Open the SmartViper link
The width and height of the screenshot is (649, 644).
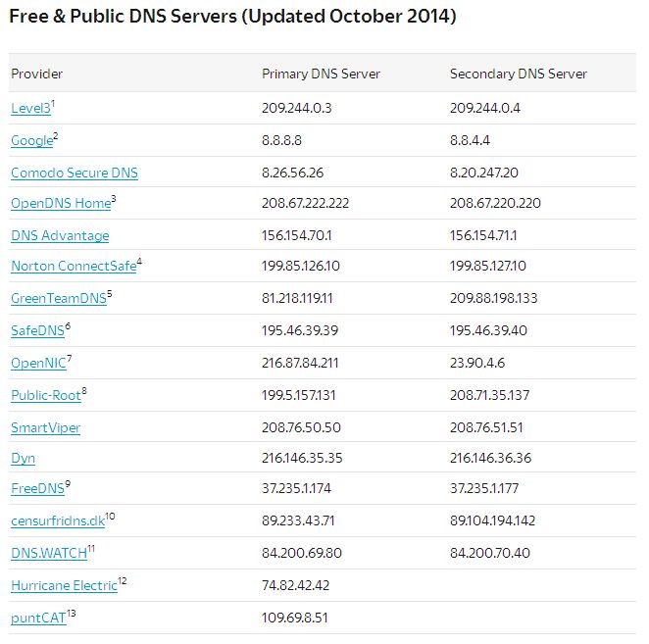(x=45, y=427)
